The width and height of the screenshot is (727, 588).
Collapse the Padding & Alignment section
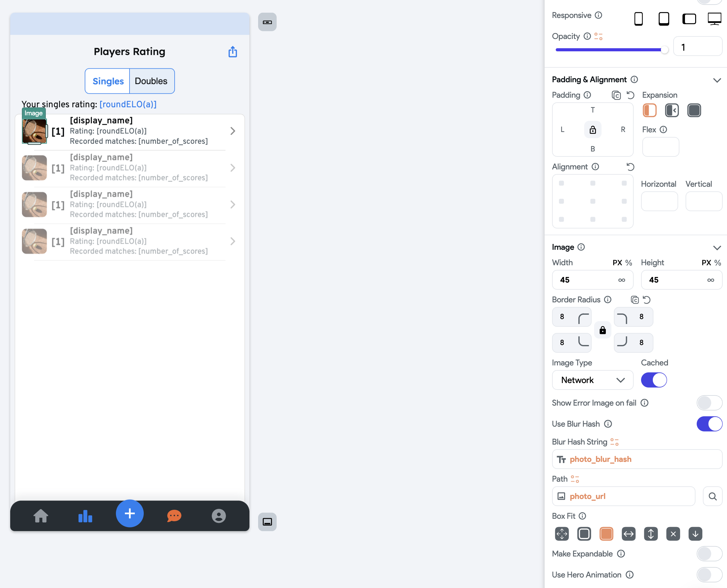pos(716,80)
